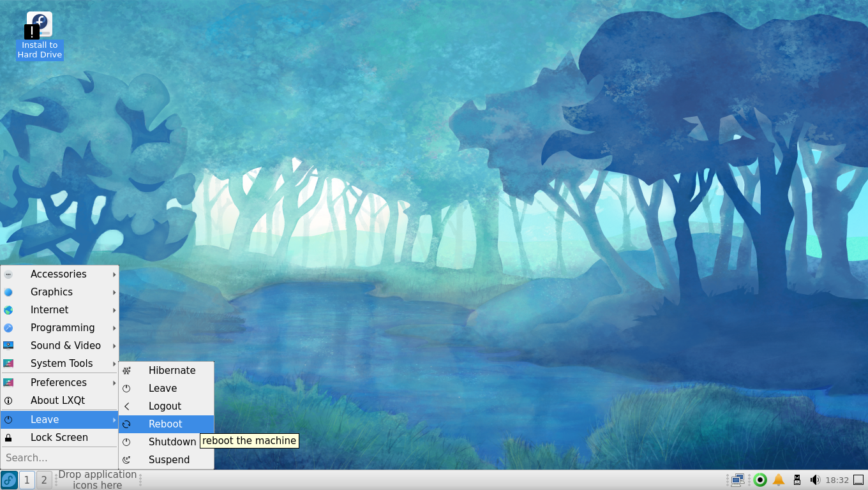
Task: Click the Internet globe icon
Action: 8,309
